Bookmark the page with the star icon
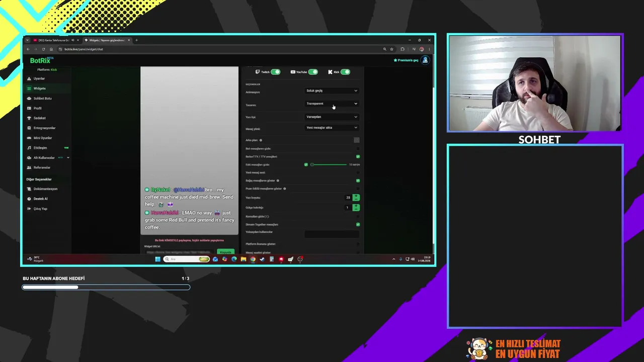This screenshot has height=362, width=644. pos(391,49)
